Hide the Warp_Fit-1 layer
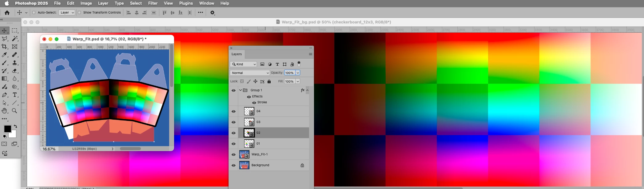This screenshot has height=189, width=644. (x=233, y=154)
